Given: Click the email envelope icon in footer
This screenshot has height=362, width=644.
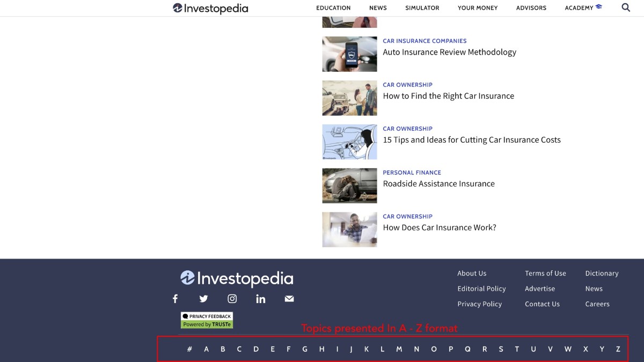Looking at the screenshot, I should tap(289, 299).
